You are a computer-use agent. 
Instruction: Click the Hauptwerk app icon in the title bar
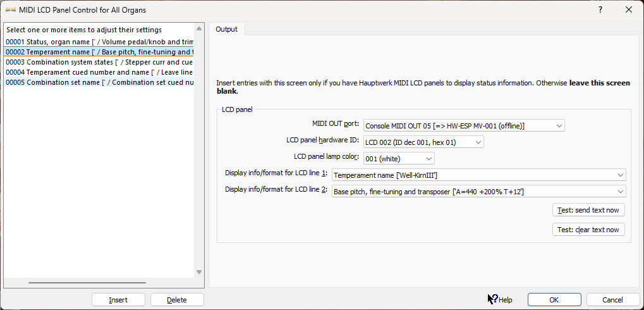point(11,9)
